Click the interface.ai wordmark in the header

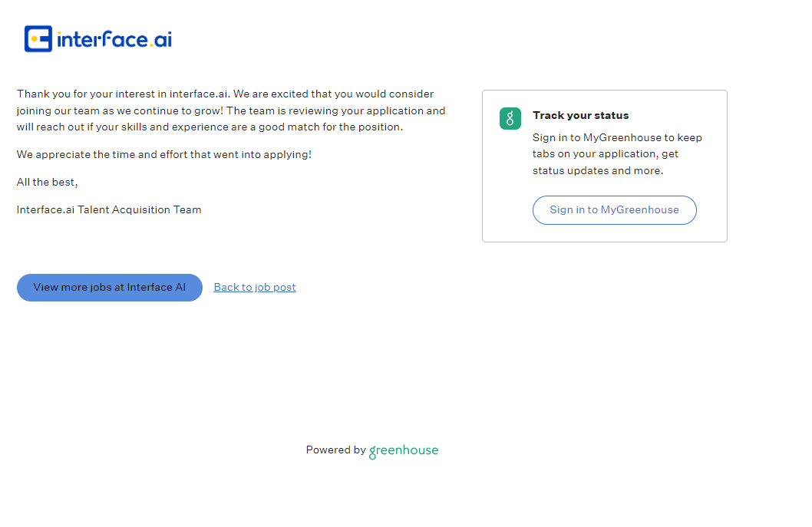tap(114, 40)
